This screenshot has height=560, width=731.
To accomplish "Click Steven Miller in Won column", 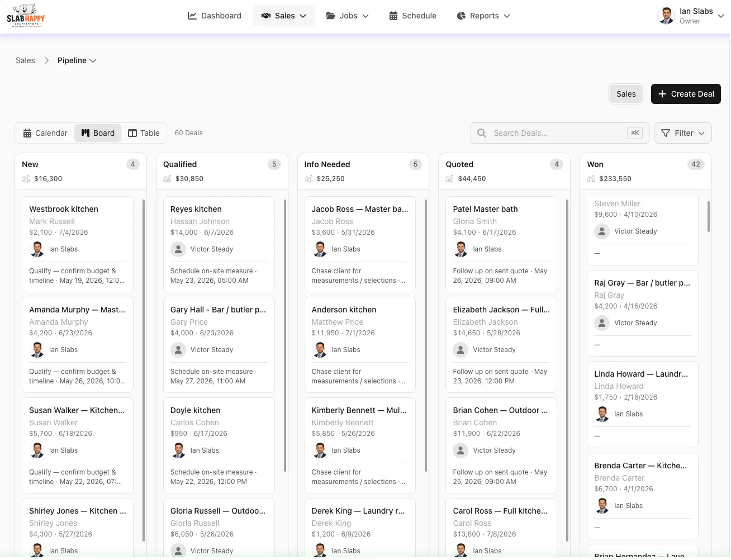I will pyautogui.click(x=618, y=203).
